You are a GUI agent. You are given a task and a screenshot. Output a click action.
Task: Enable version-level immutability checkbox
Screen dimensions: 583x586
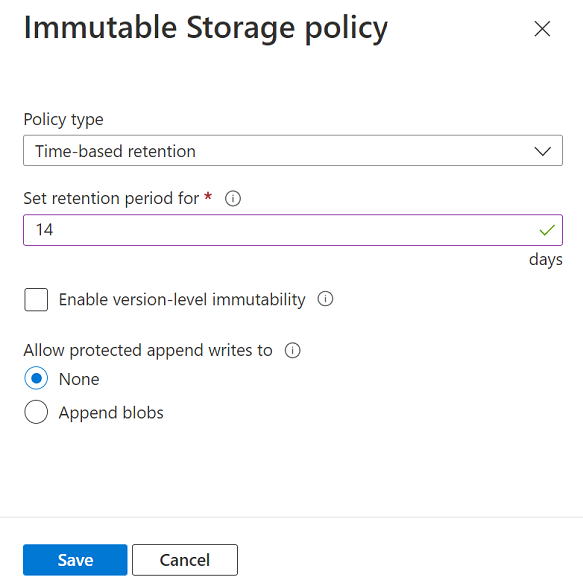point(36,299)
